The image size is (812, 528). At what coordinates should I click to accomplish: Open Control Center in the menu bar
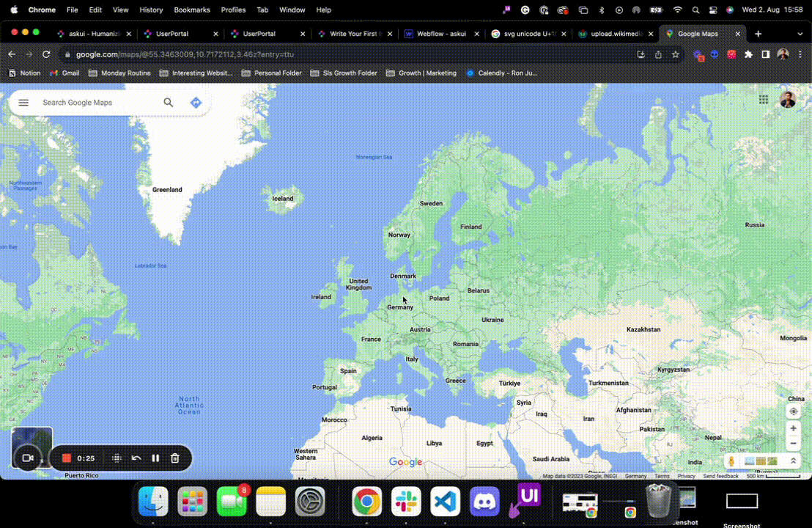(712, 10)
